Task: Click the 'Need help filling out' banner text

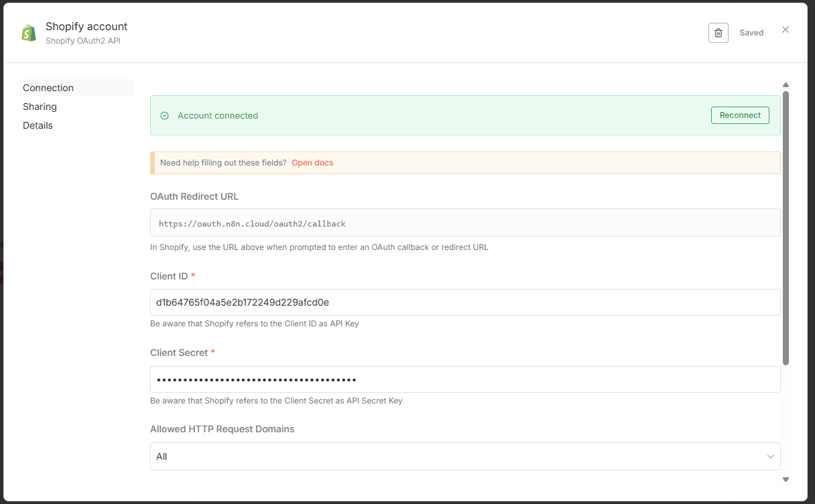Action: click(x=223, y=163)
